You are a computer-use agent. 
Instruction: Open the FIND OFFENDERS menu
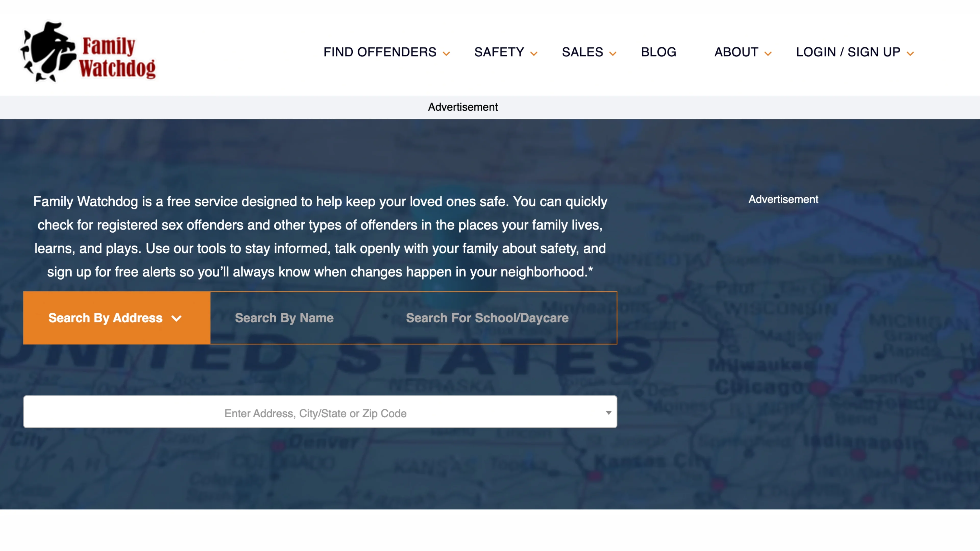379,52
